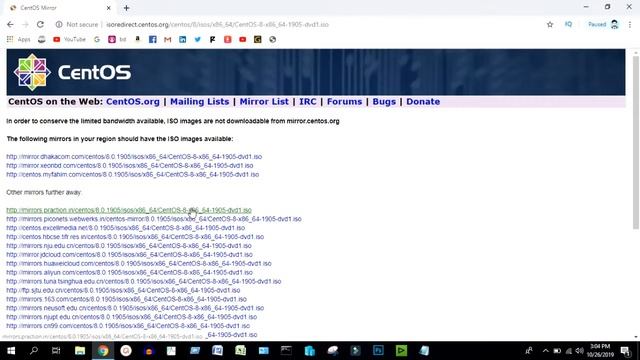Download ISO from mirrors.njupt.edu.cn
This screenshot has height=360, width=640.
[x=131, y=317]
